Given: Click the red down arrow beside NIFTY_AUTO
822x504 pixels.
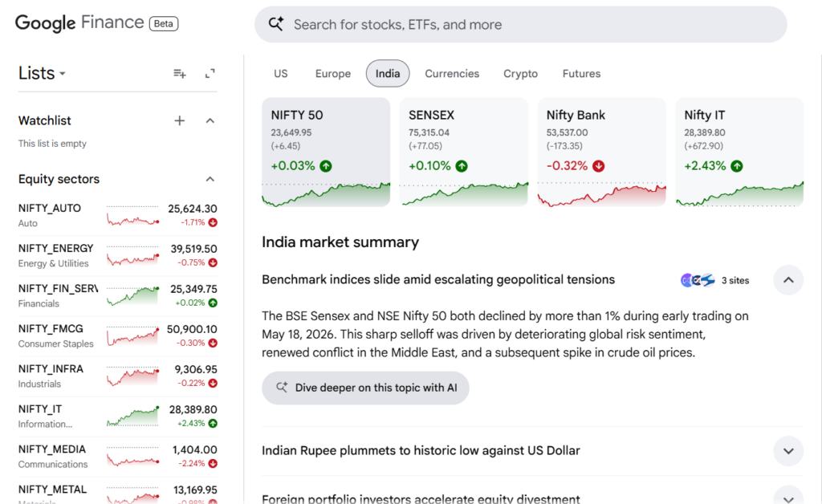Looking at the screenshot, I should click(x=213, y=222).
